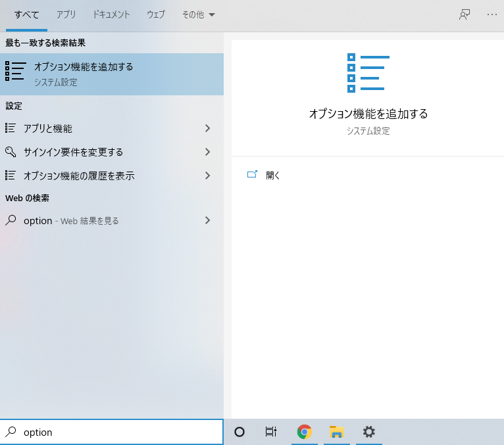504x445 pixels.
Task: Switch to the すべて tab
Action: [x=27, y=14]
